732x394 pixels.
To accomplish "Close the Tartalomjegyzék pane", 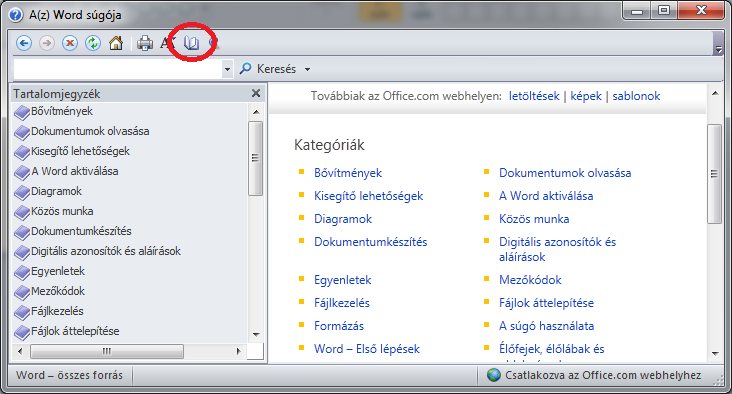I will click(x=256, y=93).
